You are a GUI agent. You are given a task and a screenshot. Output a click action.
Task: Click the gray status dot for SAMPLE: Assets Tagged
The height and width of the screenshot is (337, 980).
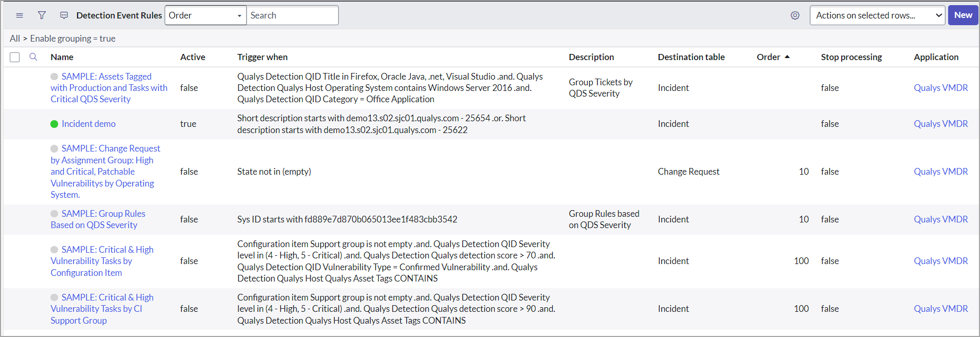(x=54, y=77)
